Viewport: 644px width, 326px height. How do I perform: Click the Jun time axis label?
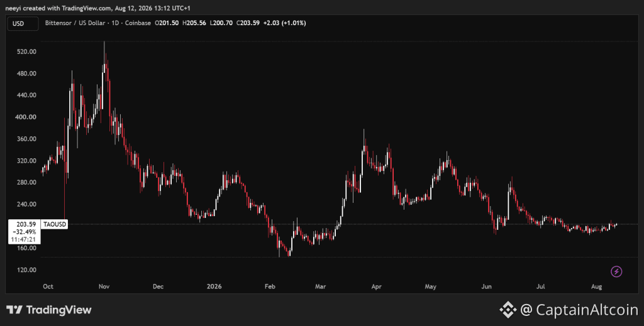(x=486, y=286)
